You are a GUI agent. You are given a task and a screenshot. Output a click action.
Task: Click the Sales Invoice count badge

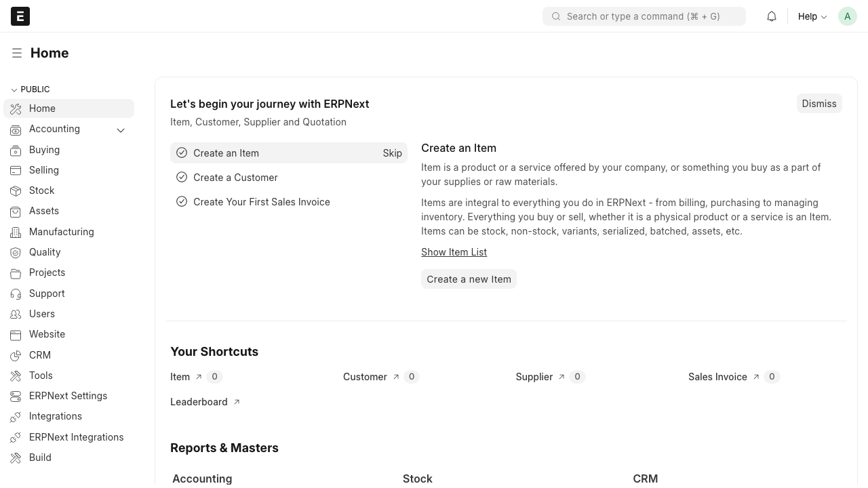772,377
